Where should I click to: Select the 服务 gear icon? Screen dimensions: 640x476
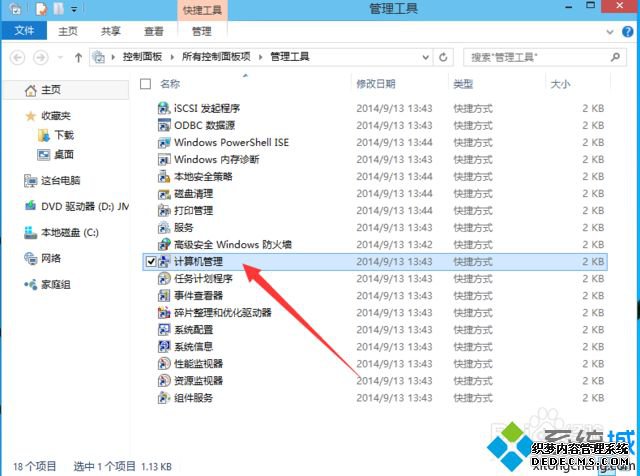coord(164,227)
